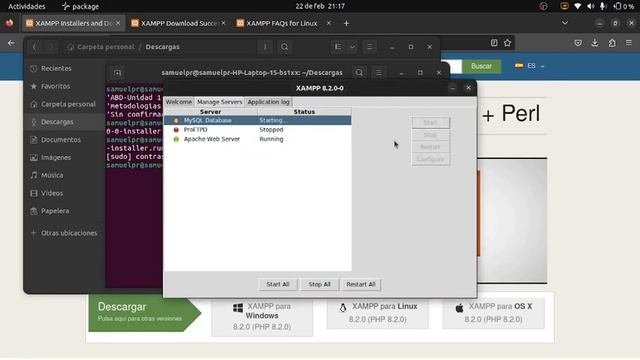Click the Status column header
Image resolution: width=640 pixels, height=360 pixels.
coord(304,111)
